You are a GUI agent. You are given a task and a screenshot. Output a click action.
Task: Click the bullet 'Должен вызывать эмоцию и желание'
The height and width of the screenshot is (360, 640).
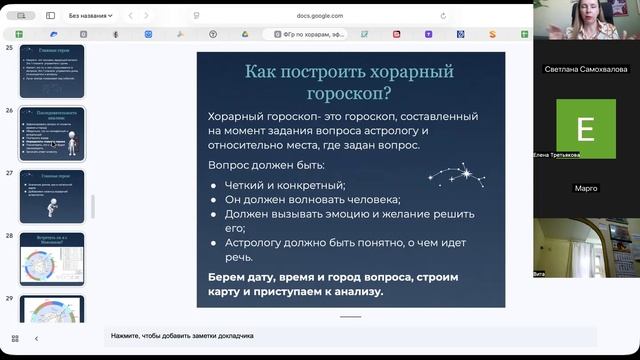(349, 221)
